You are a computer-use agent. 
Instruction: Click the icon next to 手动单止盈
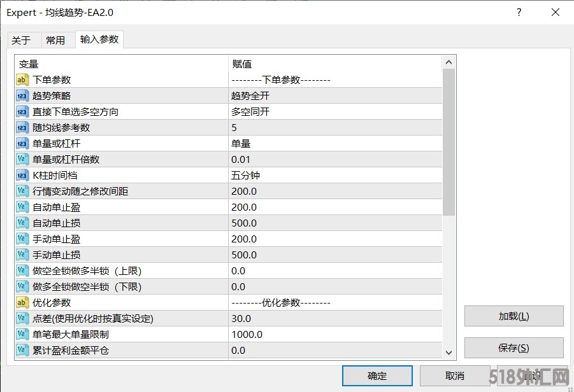coord(22,239)
